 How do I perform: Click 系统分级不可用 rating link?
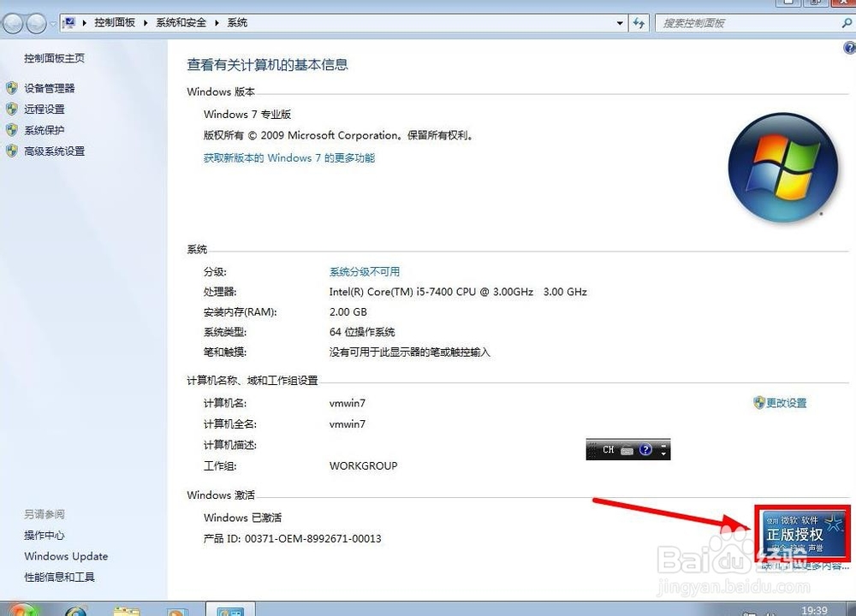coord(365,272)
